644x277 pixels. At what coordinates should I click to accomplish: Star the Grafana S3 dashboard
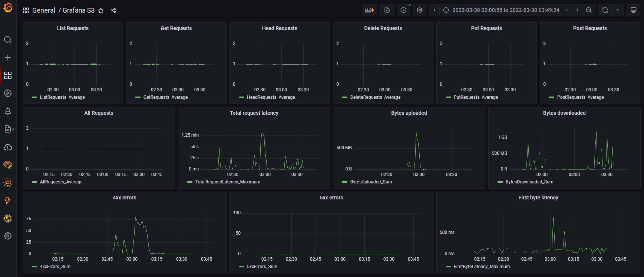101,10
